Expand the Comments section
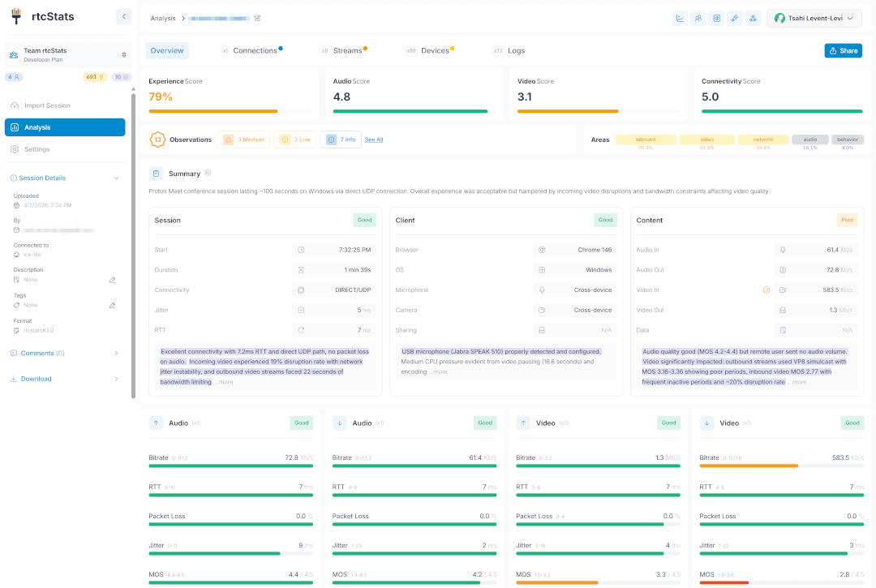Image resolution: width=876 pixels, height=588 pixels. pyautogui.click(x=116, y=353)
